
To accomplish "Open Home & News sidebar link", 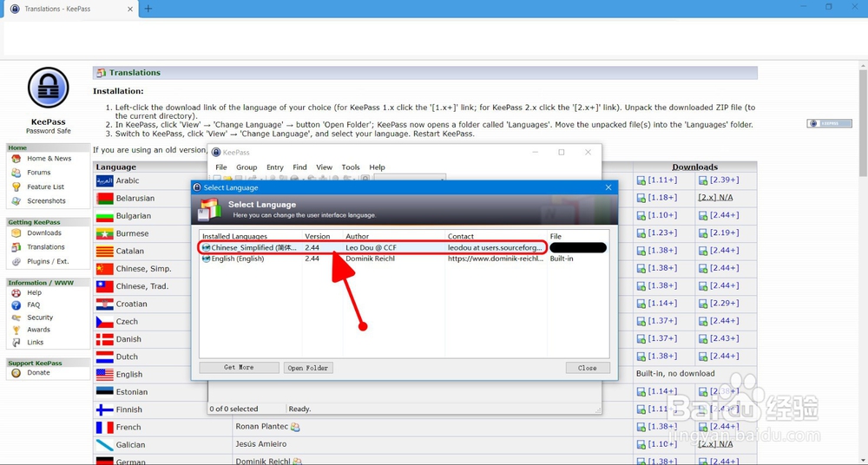I will click(49, 158).
